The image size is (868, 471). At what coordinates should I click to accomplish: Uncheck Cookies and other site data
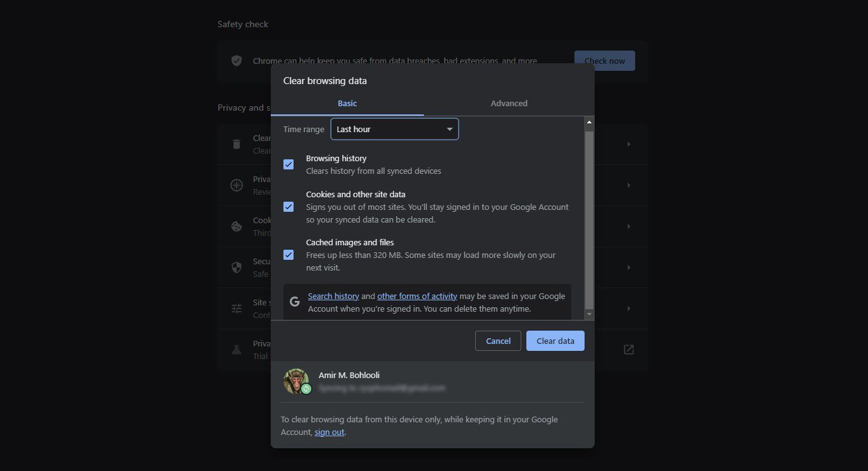(x=288, y=207)
